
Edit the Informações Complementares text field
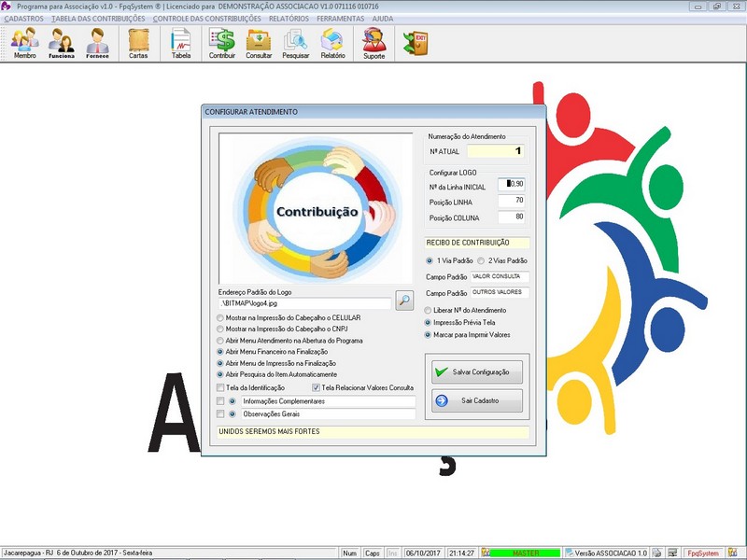(329, 401)
